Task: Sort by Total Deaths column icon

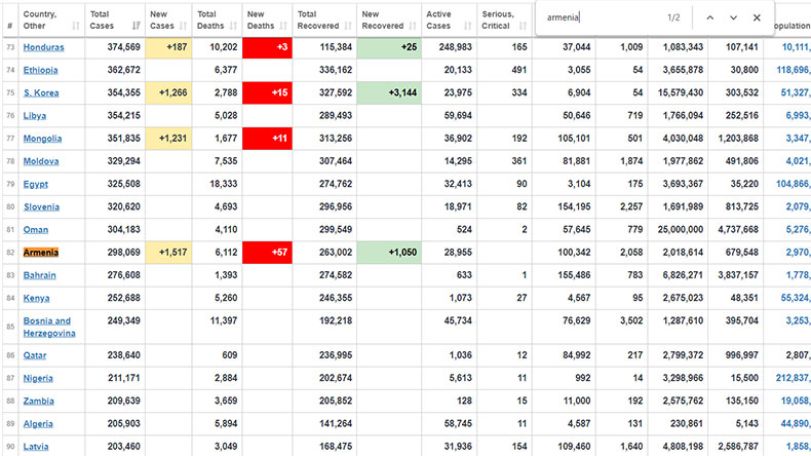Action: 233,26
